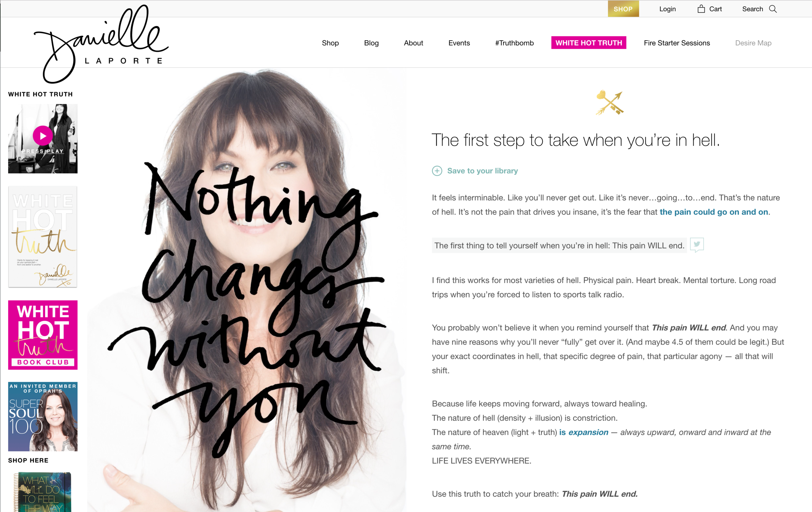Screen dimensions: 812x512
Task: Play the Press Play video button
Action: coord(43,136)
